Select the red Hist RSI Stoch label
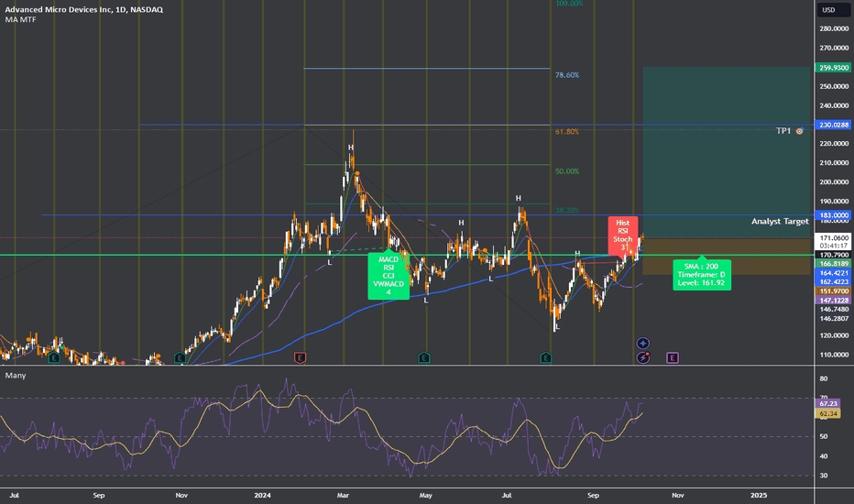This screenshot has height=504, width=854. point(622,236)
